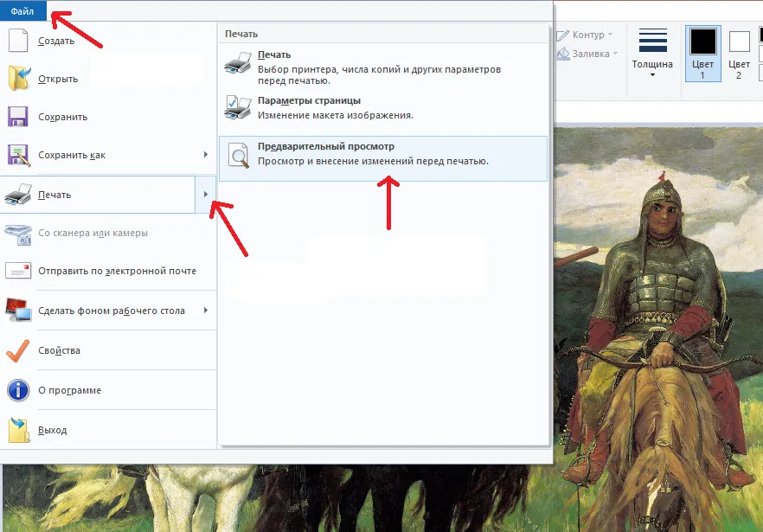
Task: Click the email envelope icon
Action: click(18, 270)
